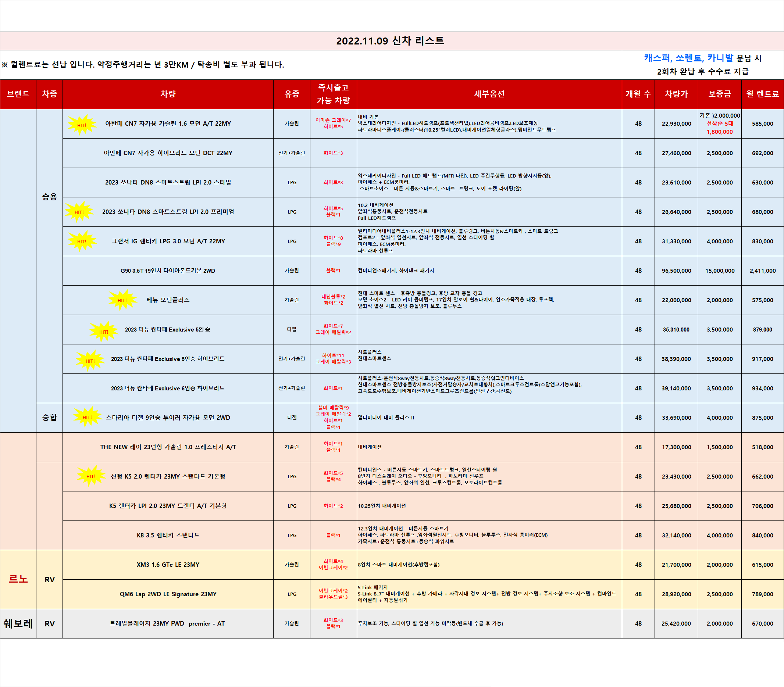Select the title '2022.11.09 신차 리스트'
Screen dimensions: 784x687
coord(390,41)
